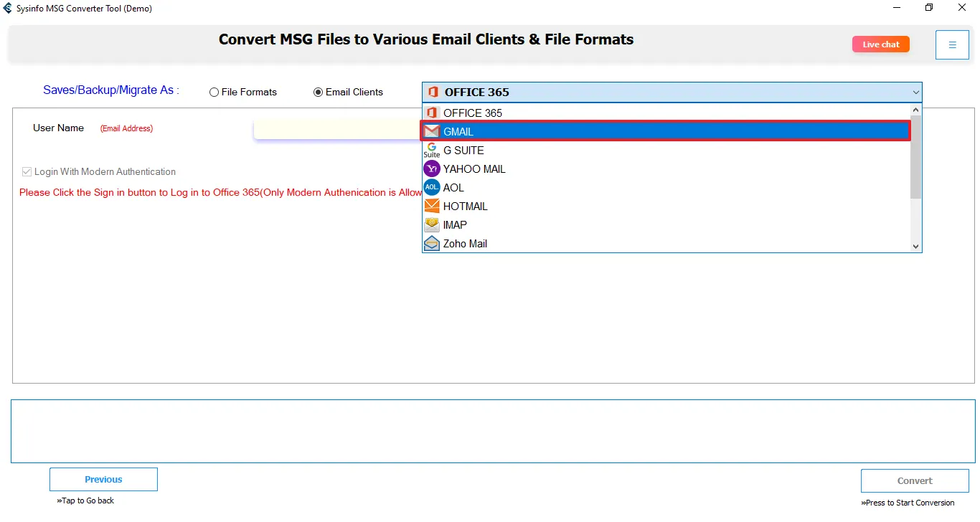The height and width of the screenshot is (522, 980).
Task: Click the Gmail envelope icon
Action: tap(432, 131)
